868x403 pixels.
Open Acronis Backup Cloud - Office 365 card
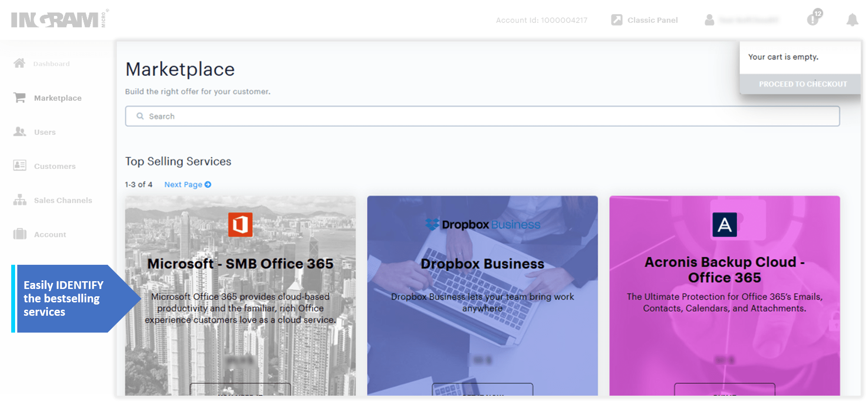click(725, 295)
